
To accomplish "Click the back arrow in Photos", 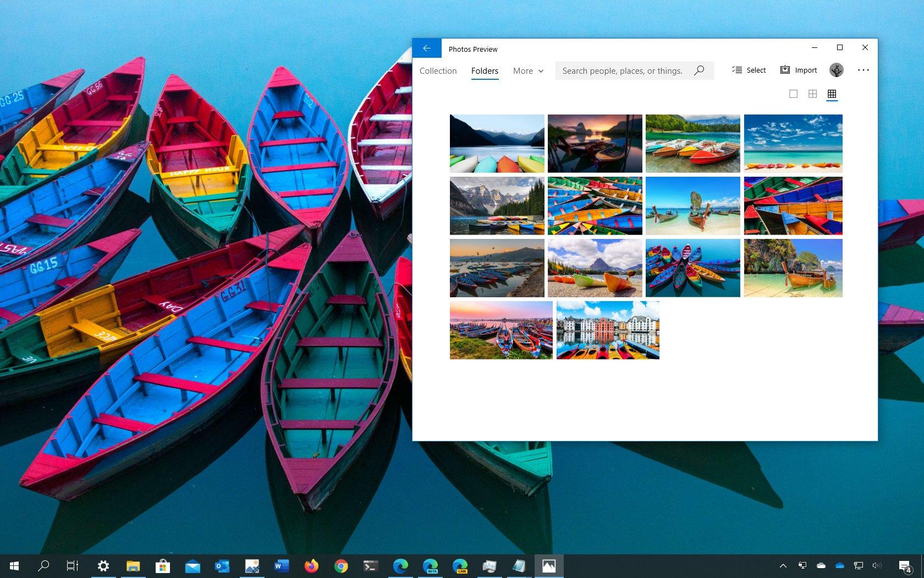I will pyautogui.click(x=427, y=48).
